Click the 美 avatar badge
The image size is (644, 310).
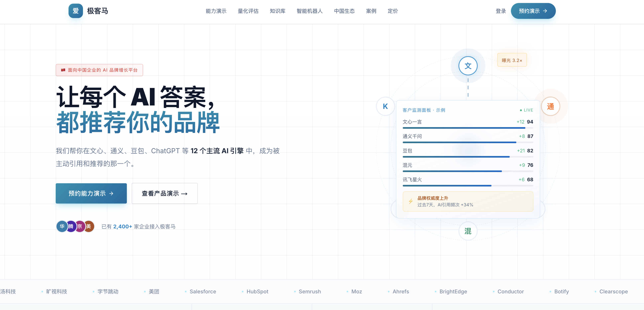coord(89,226)
